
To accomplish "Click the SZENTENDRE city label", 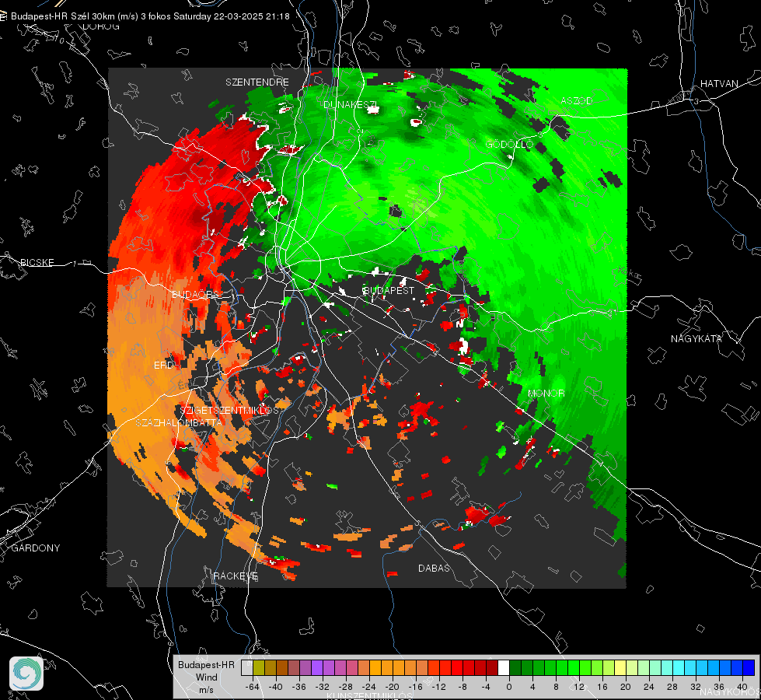I will pyautogui.click(x=257, y=82).
